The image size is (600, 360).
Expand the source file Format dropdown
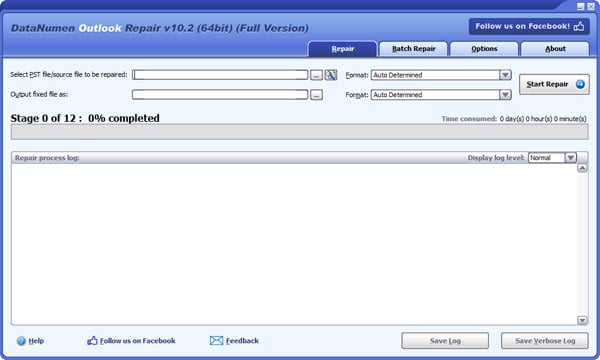coord(505,75)
